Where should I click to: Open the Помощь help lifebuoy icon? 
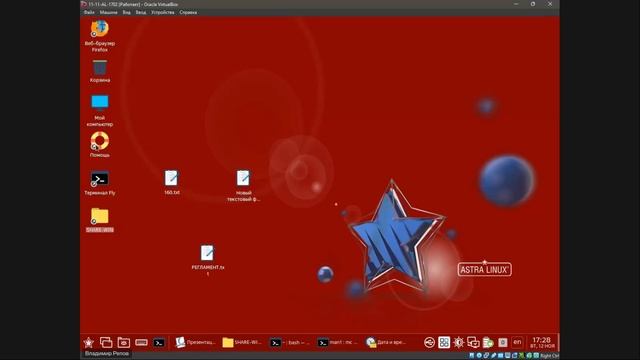pyautogui.click(x=100, y=141)
